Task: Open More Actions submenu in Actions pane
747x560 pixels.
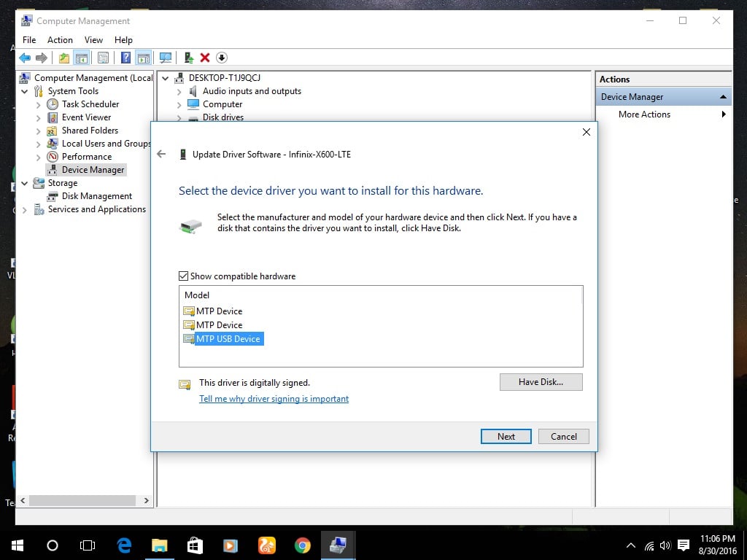Action: (663, 114)
